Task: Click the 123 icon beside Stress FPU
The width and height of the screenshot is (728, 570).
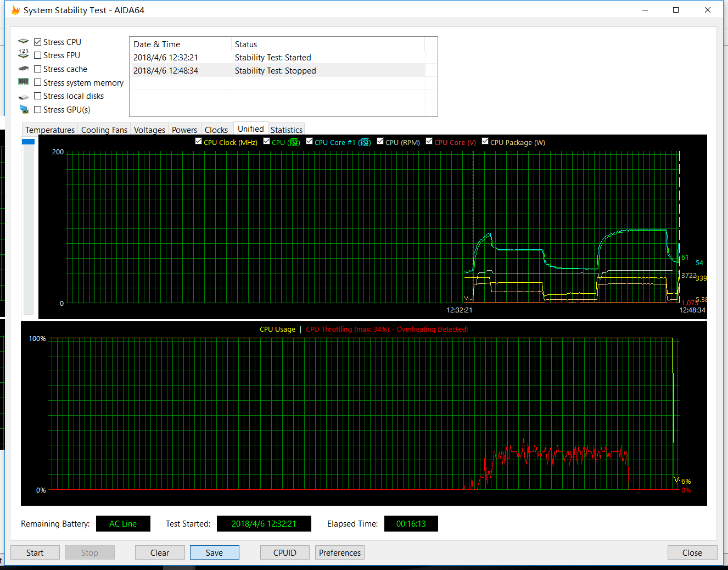Action: 23,54
